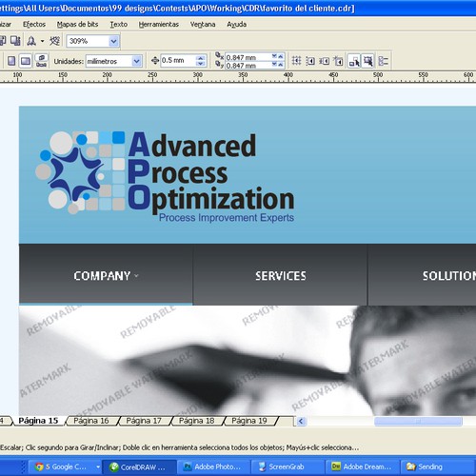This screenshot has width=476, height=476.
Task: Expand the Google Chrome taskbar group arrow
Action: click(x=98, y=466)
